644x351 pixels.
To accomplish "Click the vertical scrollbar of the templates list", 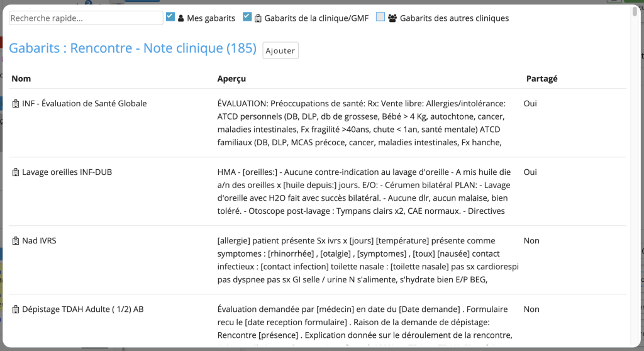I will coord(635,177).
